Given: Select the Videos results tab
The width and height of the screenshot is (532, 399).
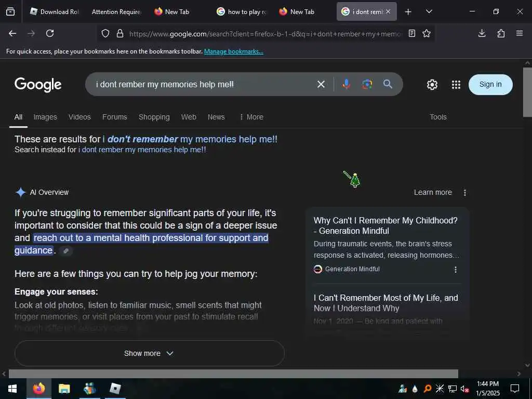Looking at the screenshot, I should pyautogui.click(x=79, y=117).
